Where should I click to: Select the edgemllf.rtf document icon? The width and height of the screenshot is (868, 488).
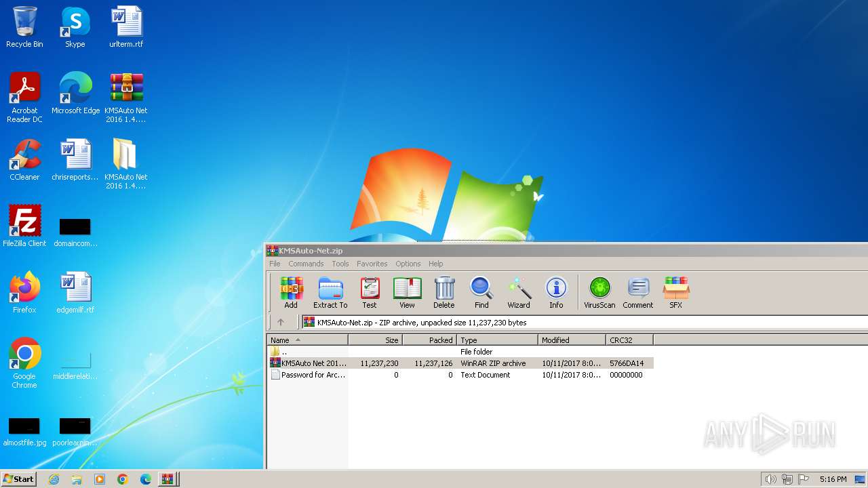(x=75, y=293)
